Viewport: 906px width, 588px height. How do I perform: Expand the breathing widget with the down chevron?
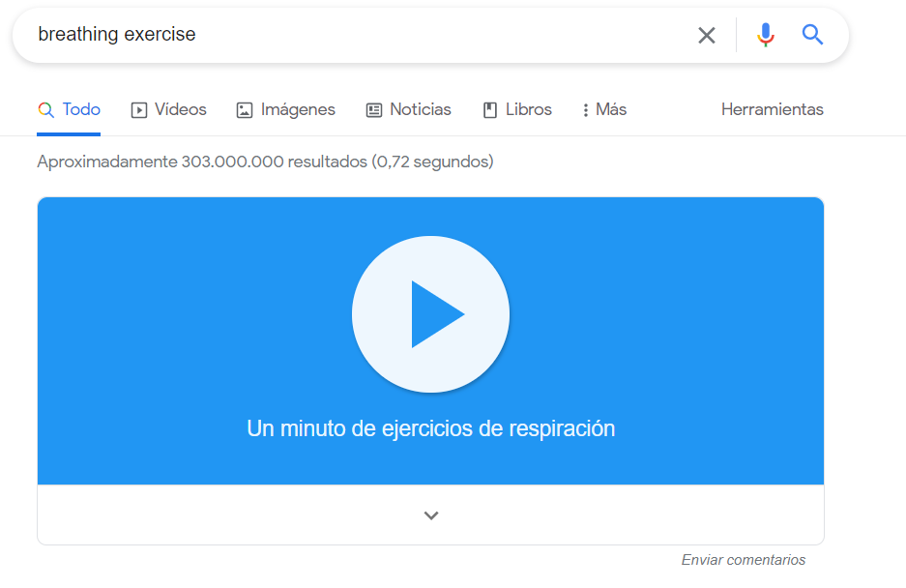pyautogui.click(x=431, y=515)
